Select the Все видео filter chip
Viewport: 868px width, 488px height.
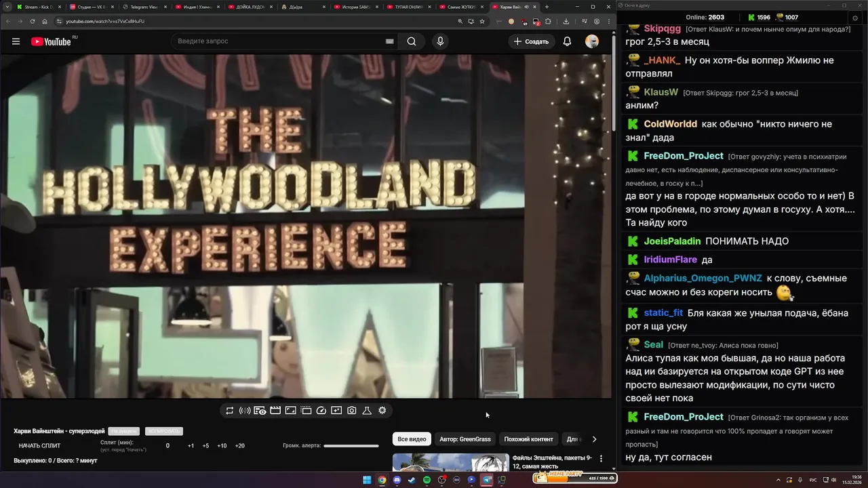[412, 439]
